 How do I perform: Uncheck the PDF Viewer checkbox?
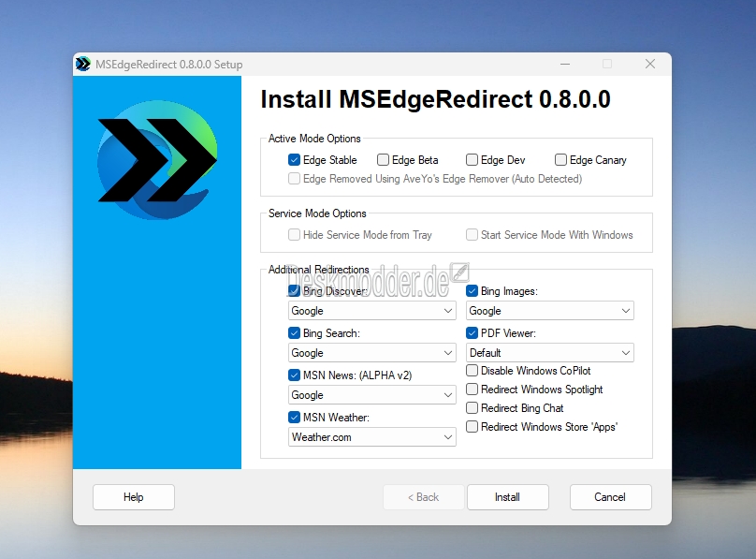click(472, 332)
